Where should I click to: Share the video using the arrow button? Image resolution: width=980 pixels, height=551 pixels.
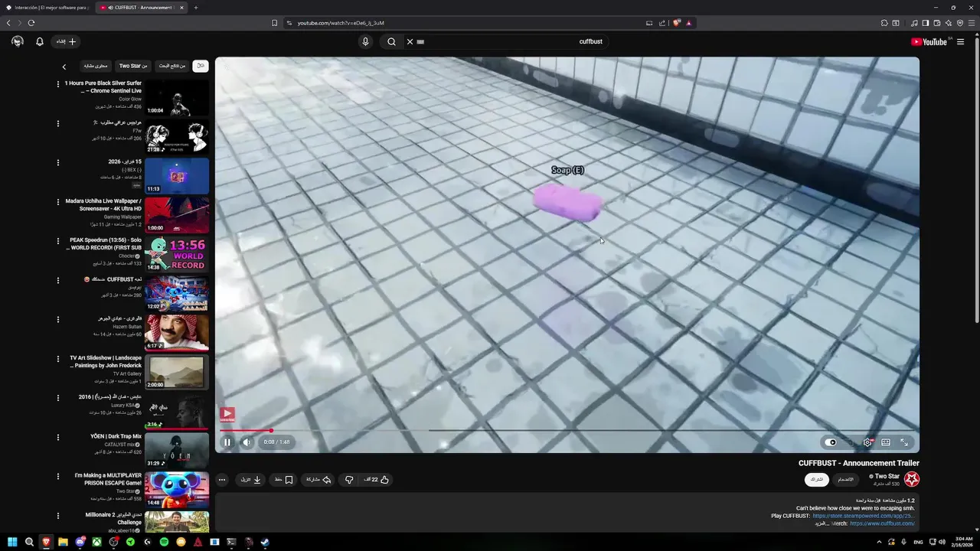click(318, 480)
